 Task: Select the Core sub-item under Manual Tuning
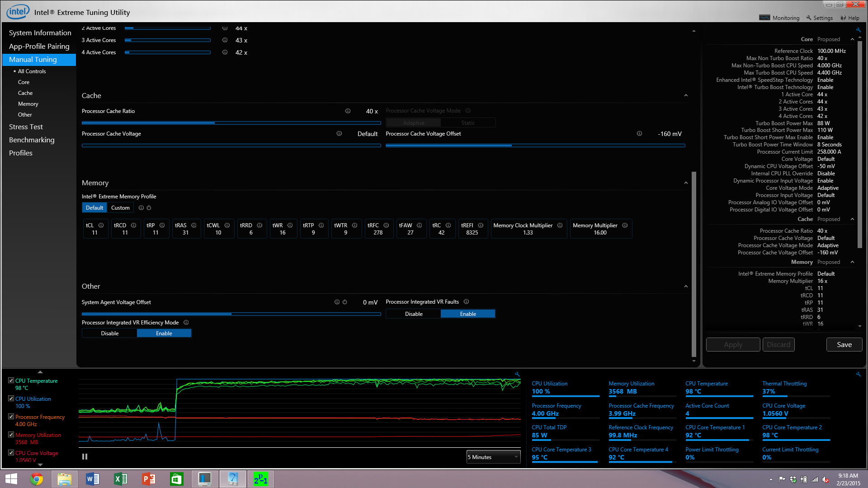tap(24, 82)
